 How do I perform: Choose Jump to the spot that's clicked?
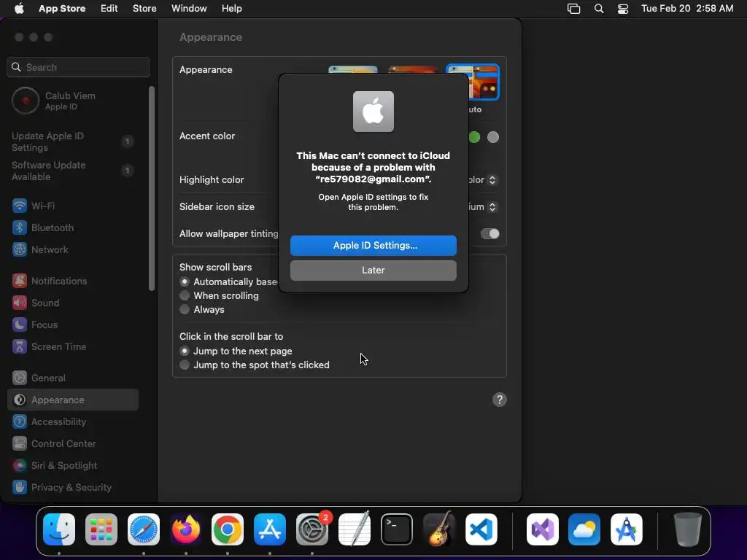185,365
